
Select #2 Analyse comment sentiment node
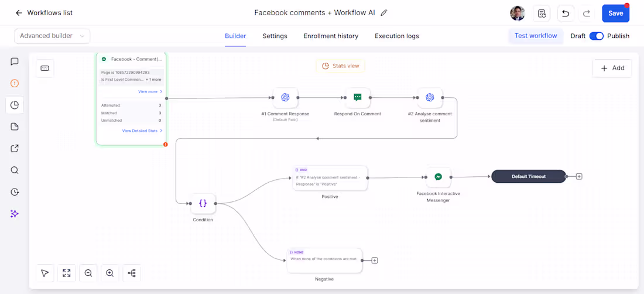(430, 98)
